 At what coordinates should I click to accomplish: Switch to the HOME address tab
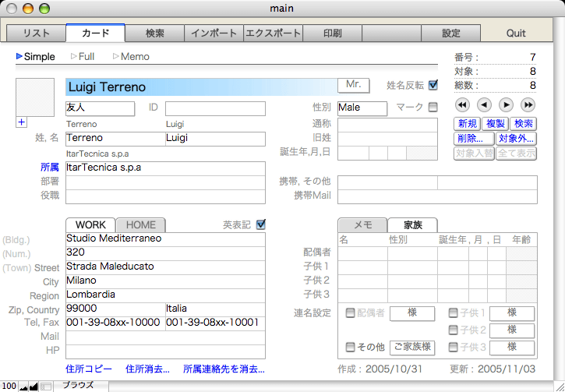click(141, 224)
